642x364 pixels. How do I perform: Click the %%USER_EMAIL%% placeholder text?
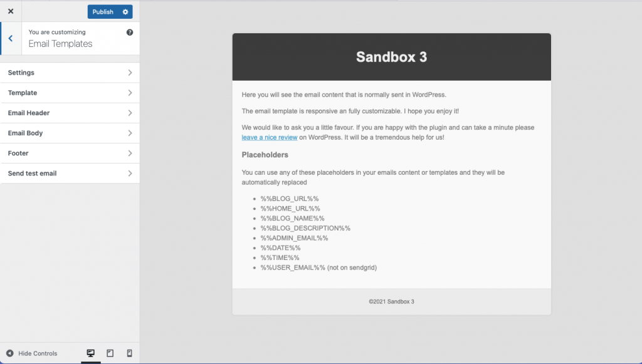point(293,268)
